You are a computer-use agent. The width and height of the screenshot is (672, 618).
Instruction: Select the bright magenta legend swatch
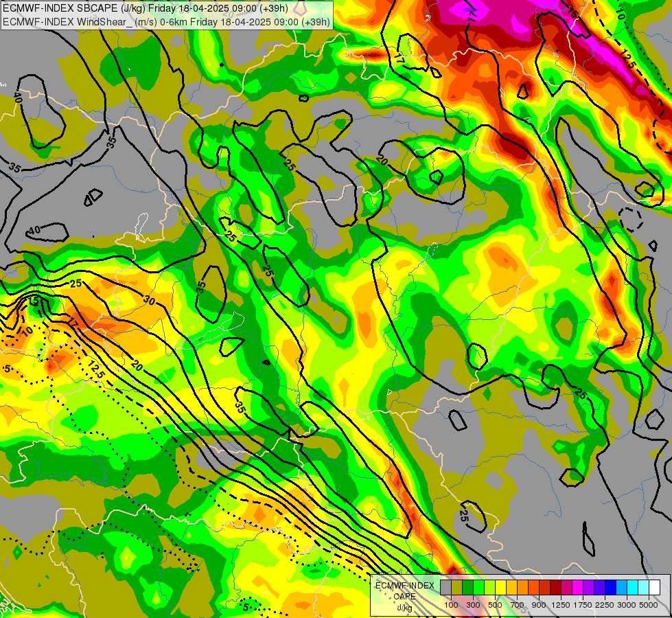(x=578, y=588)
